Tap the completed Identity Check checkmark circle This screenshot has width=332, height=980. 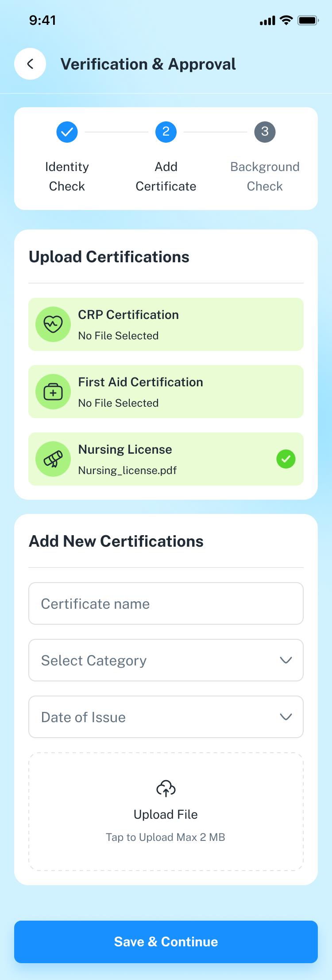[67, 132]
